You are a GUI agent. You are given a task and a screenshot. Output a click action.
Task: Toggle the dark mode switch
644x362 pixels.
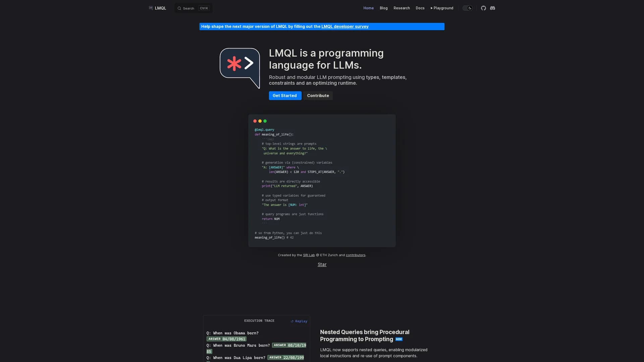point(468,8)
